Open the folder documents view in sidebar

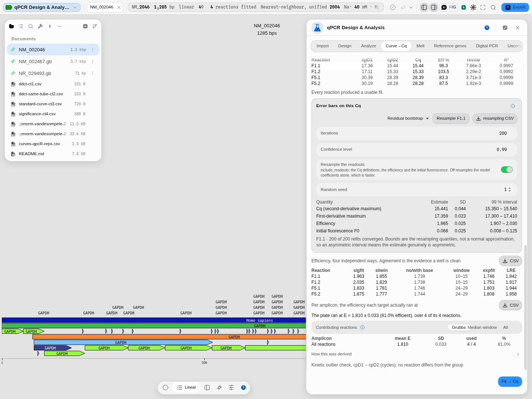point(11,26)
